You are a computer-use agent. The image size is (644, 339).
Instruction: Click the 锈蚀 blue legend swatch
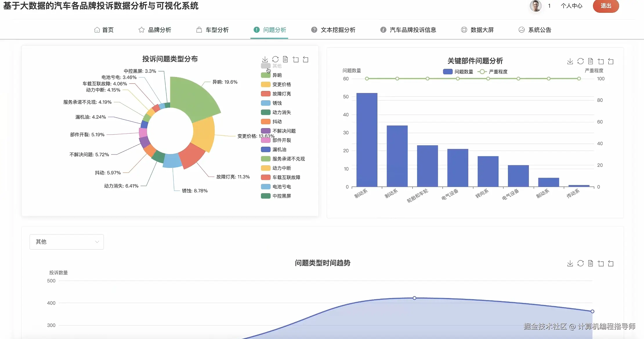tap(266, 103)
